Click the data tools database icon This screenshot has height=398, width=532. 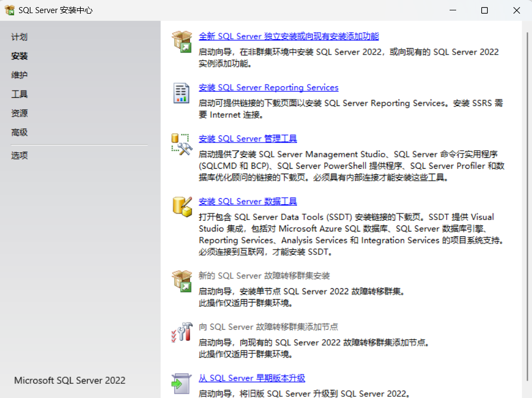point(182,206)
